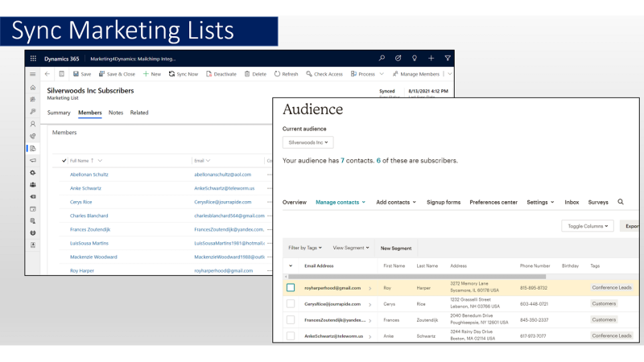This screenshot has height=362, width=644.
Task: Expand the Toggle Columns dropdown
Action: [588, 226]
